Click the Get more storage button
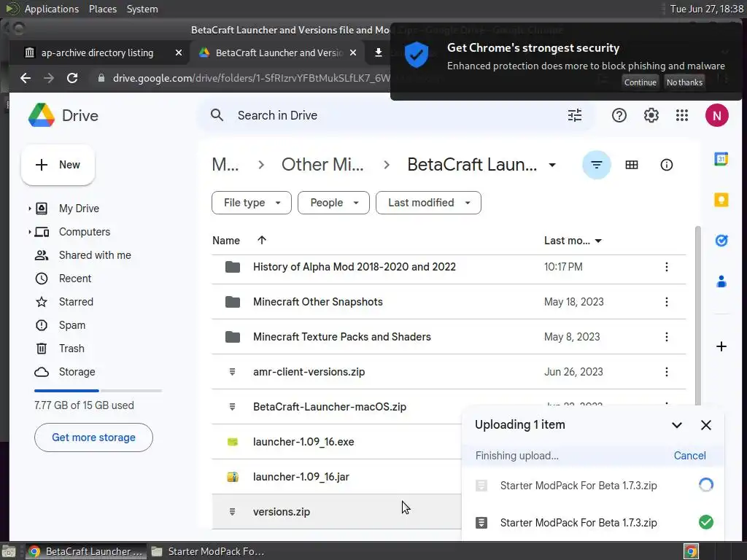 (93, 437)
